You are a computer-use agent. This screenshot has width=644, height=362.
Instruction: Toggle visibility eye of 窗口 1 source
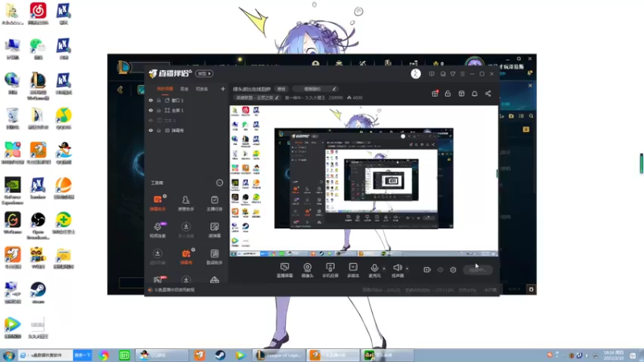151,100
